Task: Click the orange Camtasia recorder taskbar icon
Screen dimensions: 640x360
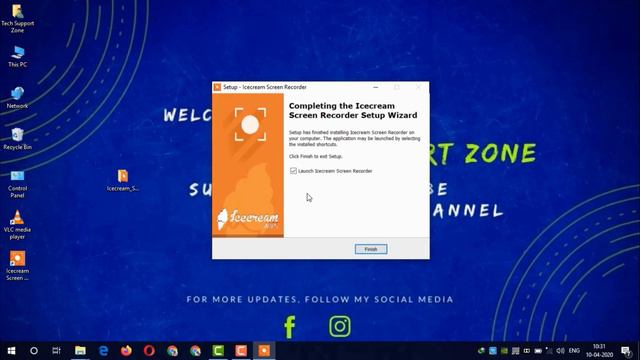Action: click(241, 351)
